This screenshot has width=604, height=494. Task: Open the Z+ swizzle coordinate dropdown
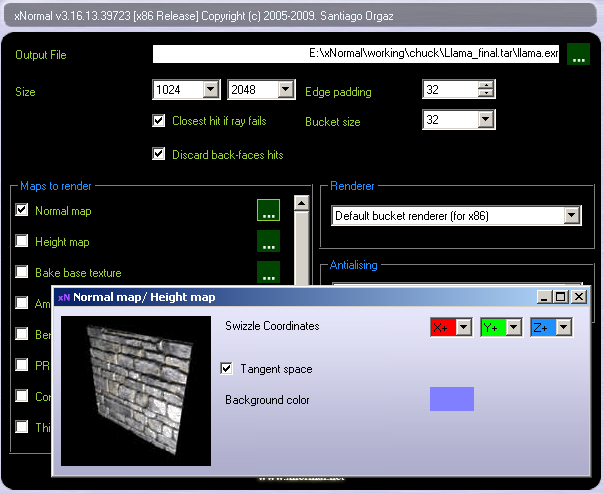pos(563,327)
